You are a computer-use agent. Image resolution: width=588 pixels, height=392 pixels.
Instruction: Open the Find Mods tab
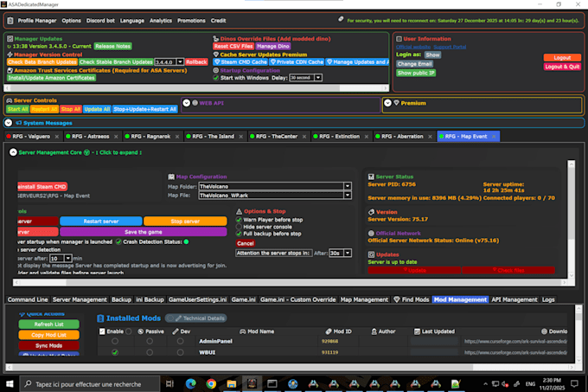(412, 299)
